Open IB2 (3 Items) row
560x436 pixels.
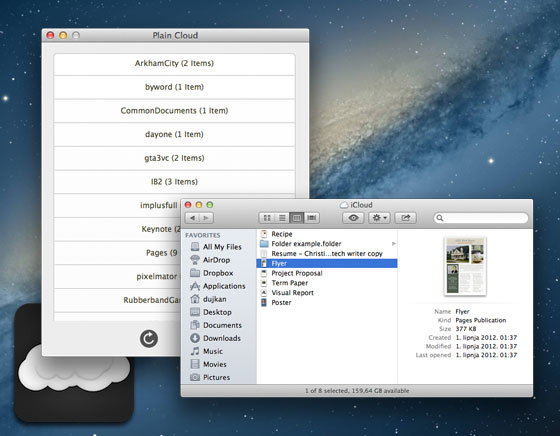(174, 182)
